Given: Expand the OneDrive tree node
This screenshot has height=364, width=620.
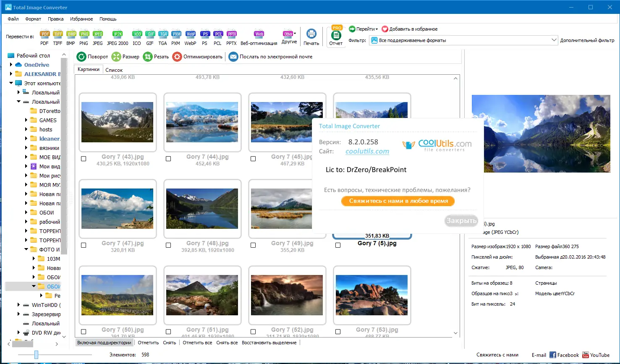Looking at the screenshot, I should [11, 65].
